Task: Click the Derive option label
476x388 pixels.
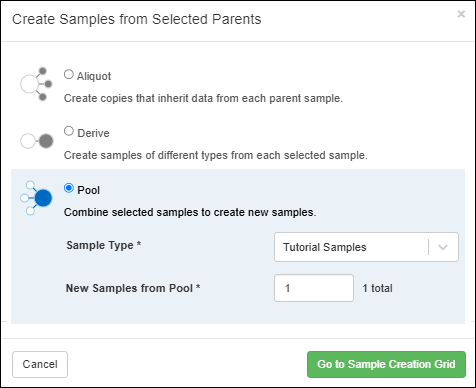Action: click(x=93, y=133)
